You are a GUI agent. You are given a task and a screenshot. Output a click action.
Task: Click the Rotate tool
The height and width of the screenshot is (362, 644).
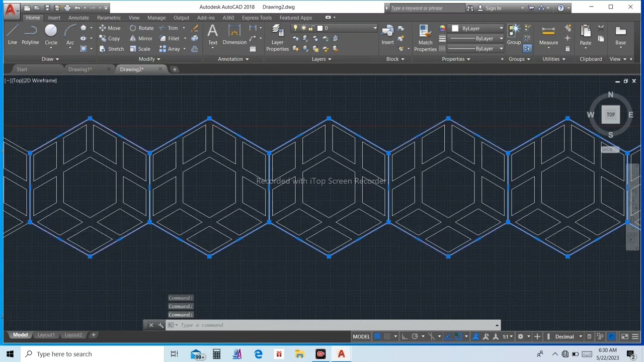(x=141, y=28)
